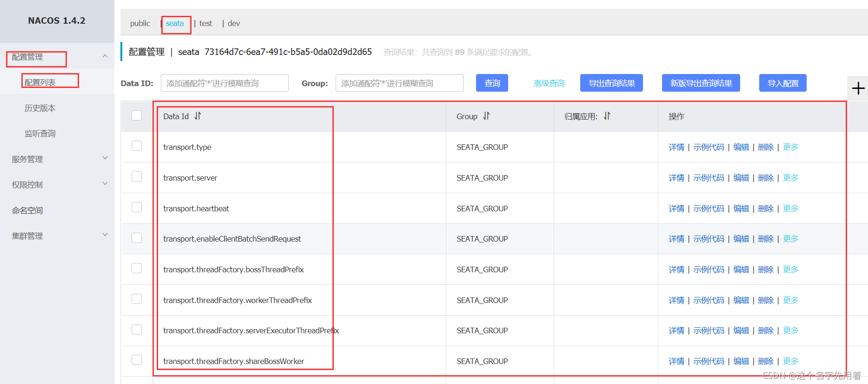Click 编辑 for workerThreadPrefix row
The height and width of the screenshot is (384, 868).
click(x=741, y=300)
